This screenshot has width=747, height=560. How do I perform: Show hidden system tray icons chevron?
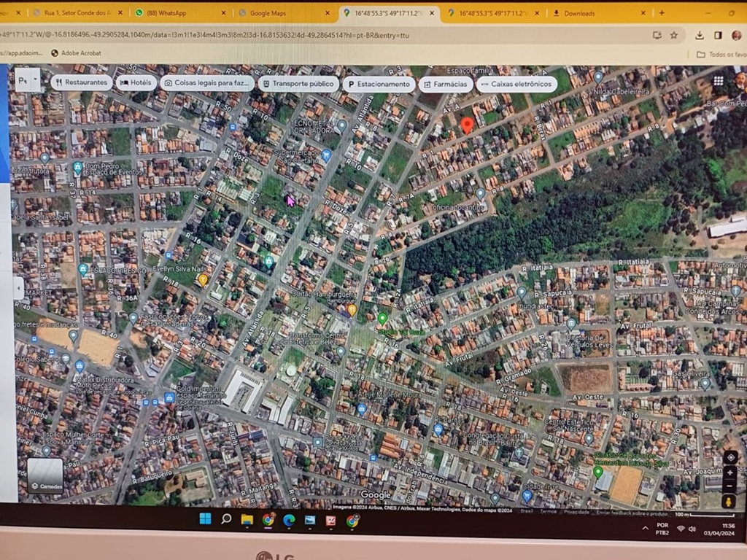645,528
